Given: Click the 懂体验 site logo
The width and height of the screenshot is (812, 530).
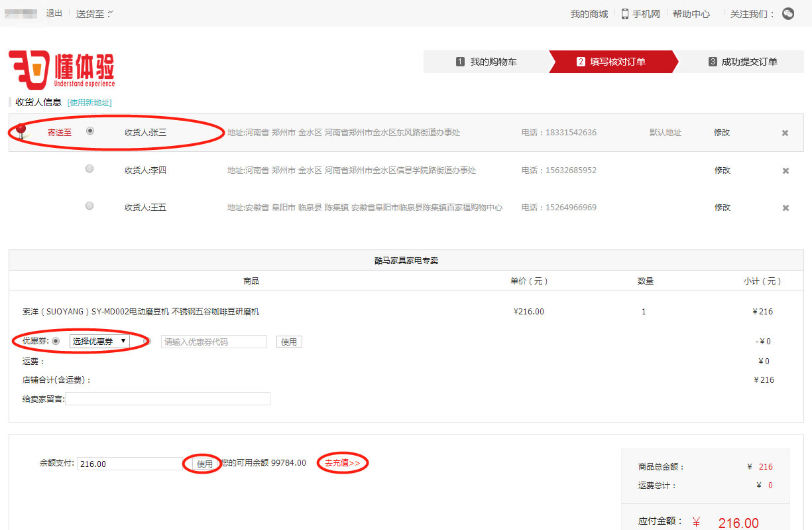Looking at the screenshot, I should [62, 70].
